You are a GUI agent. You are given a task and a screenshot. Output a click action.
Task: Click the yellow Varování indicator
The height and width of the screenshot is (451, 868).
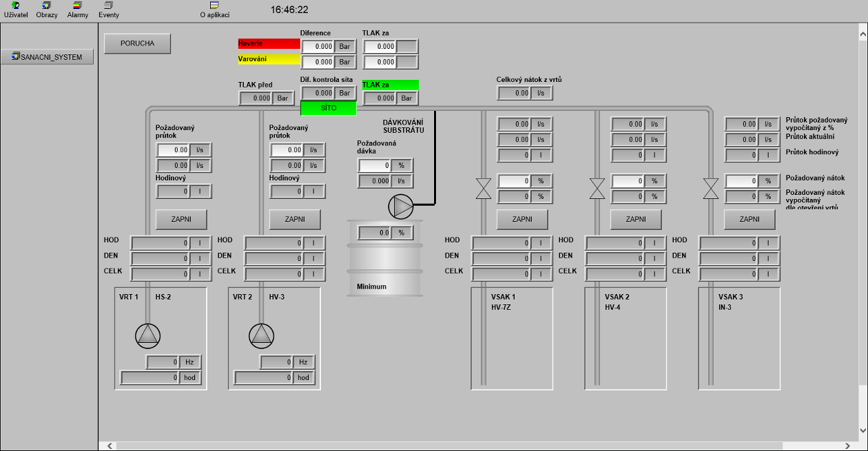coord(269,59)
